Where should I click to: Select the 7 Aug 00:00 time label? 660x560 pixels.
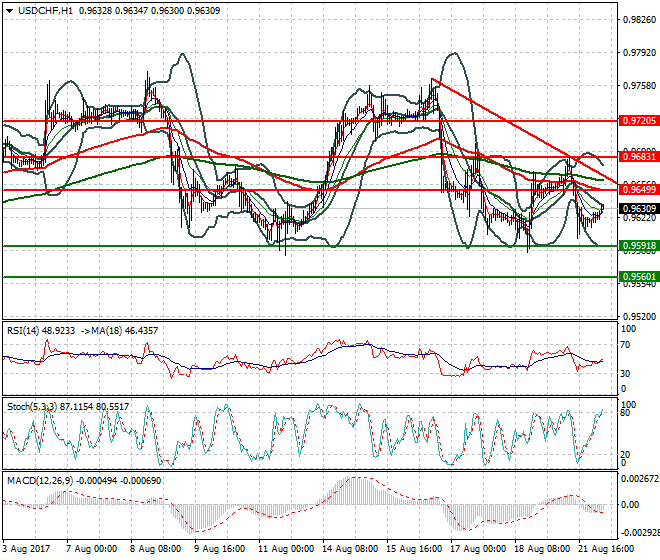click(93, 549)
